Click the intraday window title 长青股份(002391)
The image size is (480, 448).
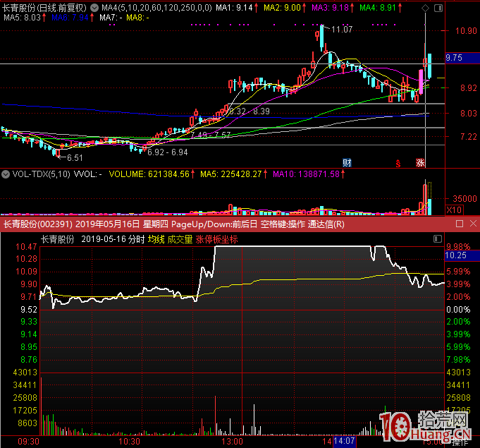pos(37,224)
